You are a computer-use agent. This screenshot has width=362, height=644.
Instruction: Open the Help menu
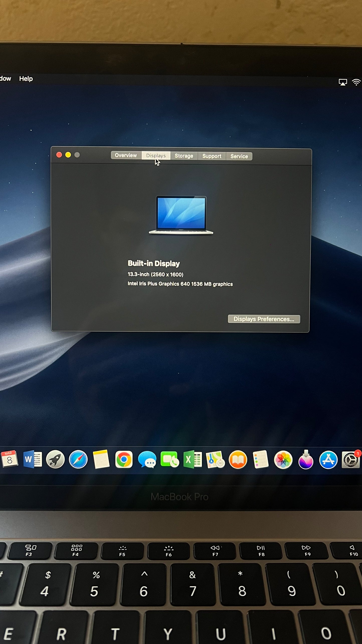click(26, 79)
